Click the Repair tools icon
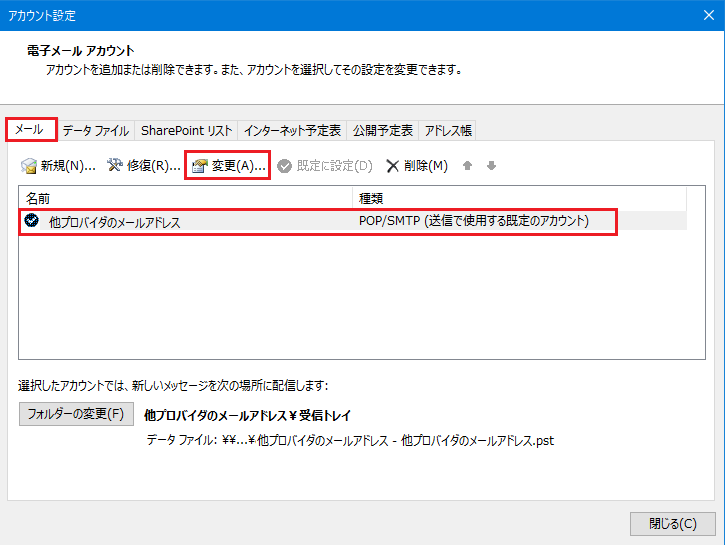Image resolution: width=725 pixels, height=545 pixels. (115, 165)
